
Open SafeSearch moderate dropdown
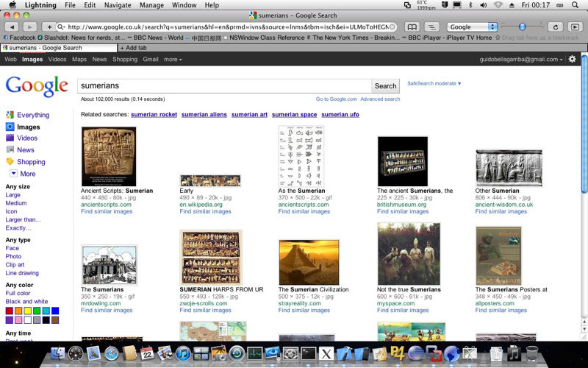pyautogui.click(x=434, y=83)
